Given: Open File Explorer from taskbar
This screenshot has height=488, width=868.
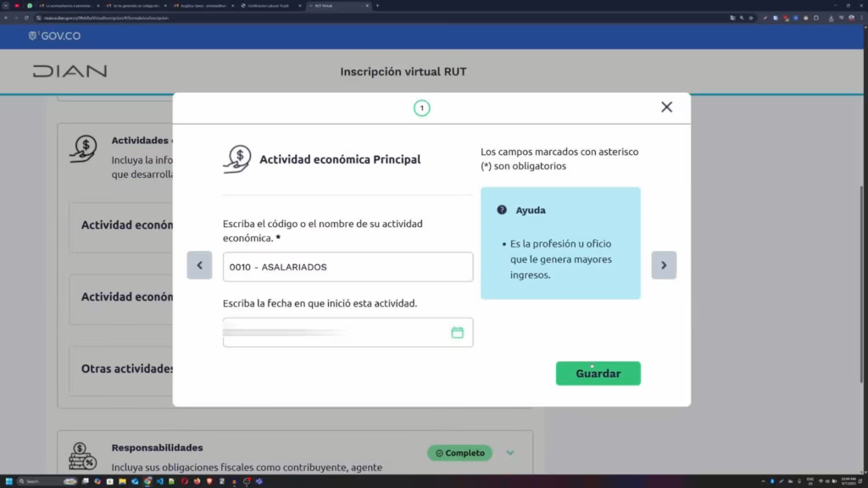Looking at the screenshot, I should [x=122, y=481].
